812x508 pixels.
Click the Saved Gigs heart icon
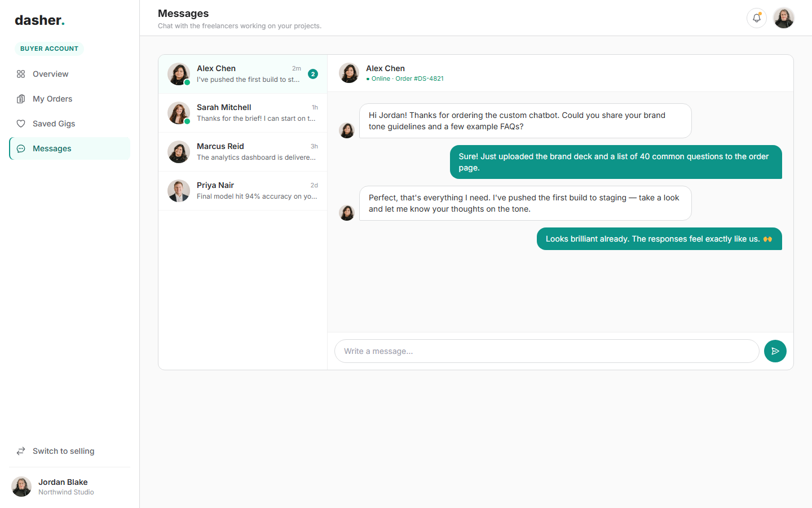(21, 124)
